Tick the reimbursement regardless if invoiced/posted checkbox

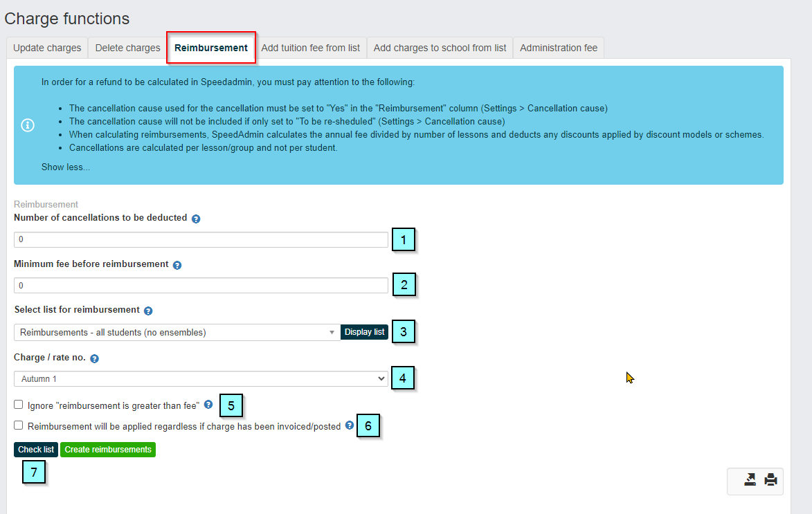click(x=19, y=425)
